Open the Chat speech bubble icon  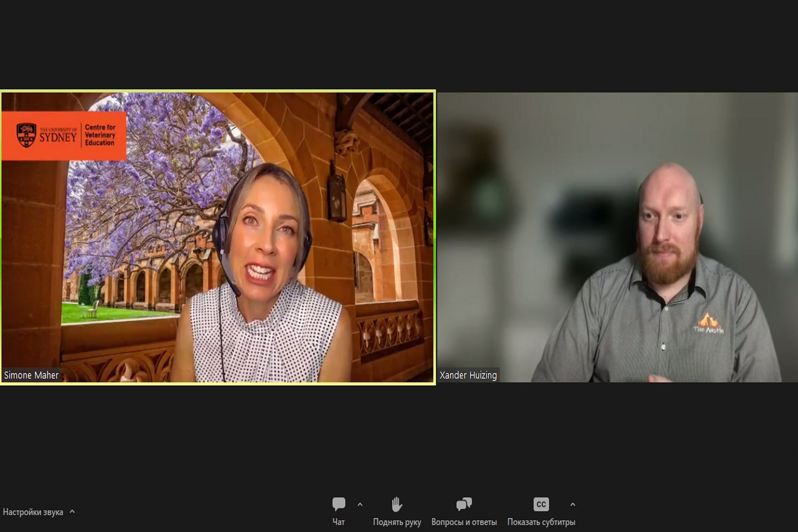coord(339,504)
